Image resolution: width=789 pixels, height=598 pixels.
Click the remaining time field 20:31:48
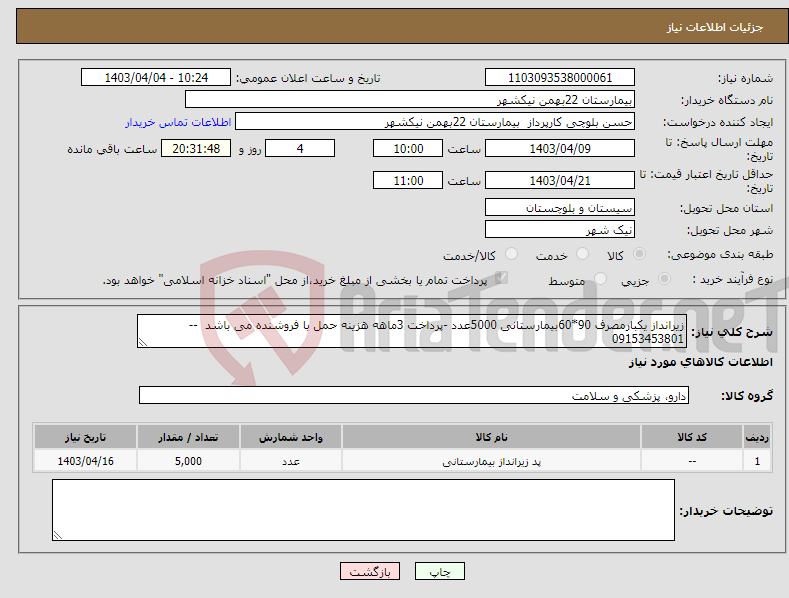pyautogui.click(x=196, y=148)
